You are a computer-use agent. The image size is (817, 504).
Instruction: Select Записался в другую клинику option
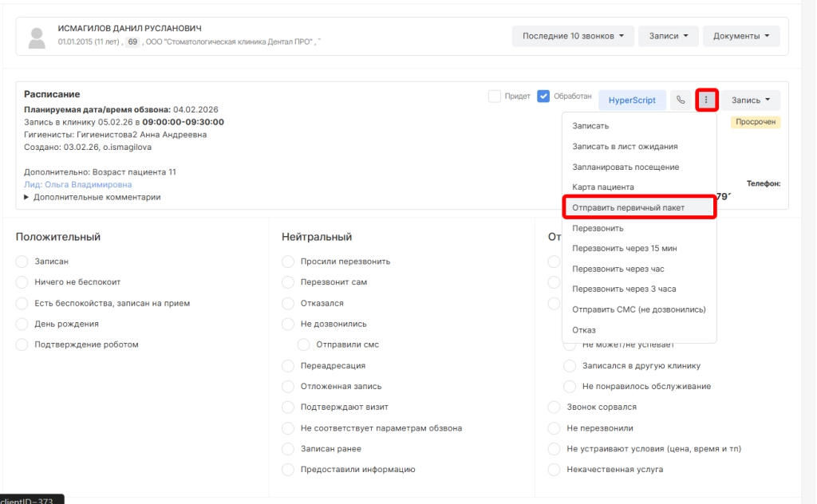pyautogui.click(x=570, y=366)
